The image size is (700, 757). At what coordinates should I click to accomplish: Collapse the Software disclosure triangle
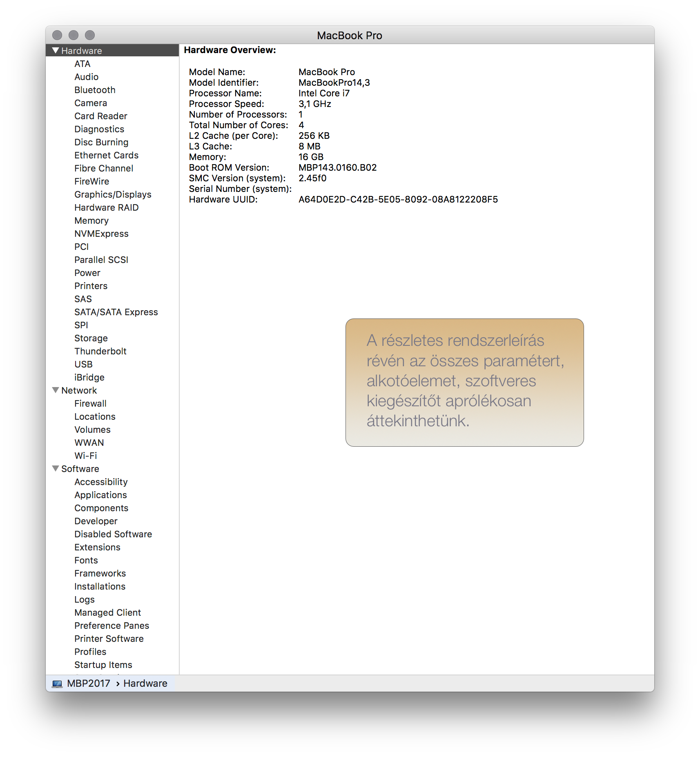pyautogui.click(x=56, y=468)
